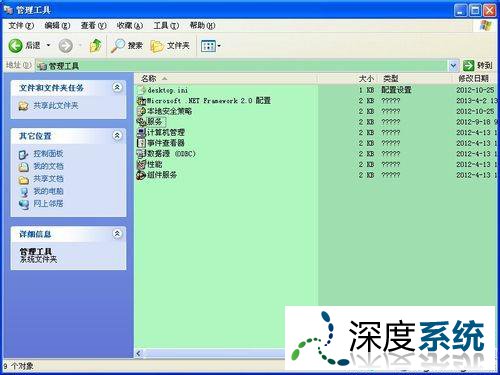Go to 控制面板 link
Image resolution: width=500 pixels, height=375 pixels.
[48, 154]
